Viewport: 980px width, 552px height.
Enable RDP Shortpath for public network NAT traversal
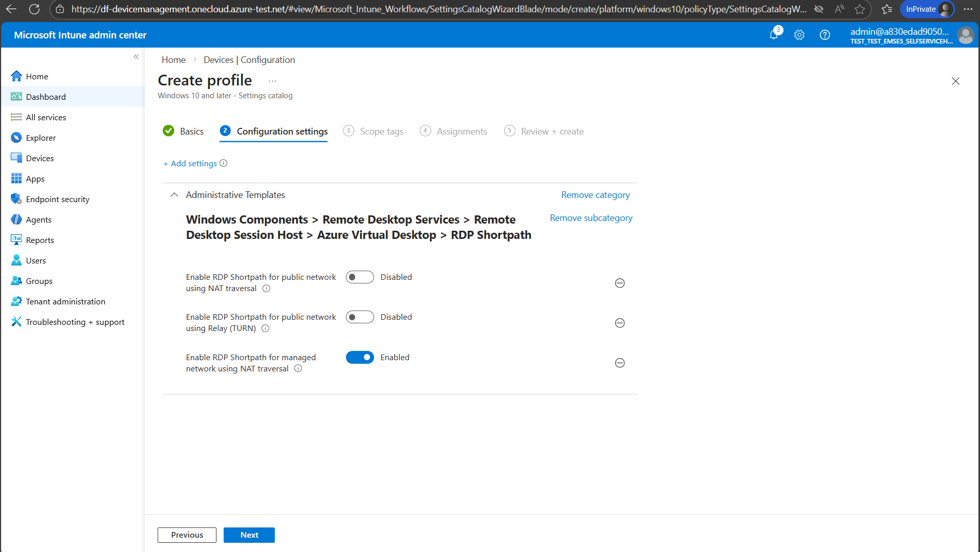tap(360, 277)
